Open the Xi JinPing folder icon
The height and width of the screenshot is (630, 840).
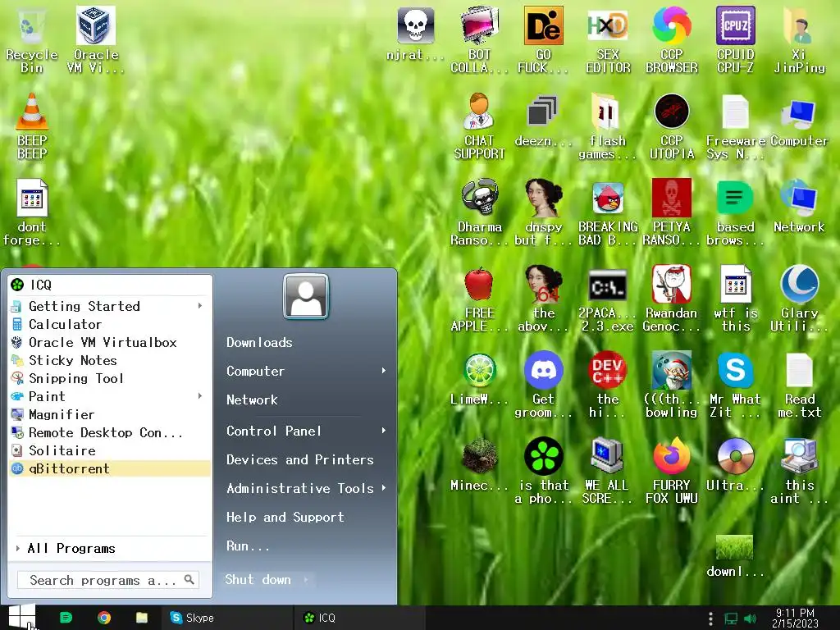[x=798, y=25]
